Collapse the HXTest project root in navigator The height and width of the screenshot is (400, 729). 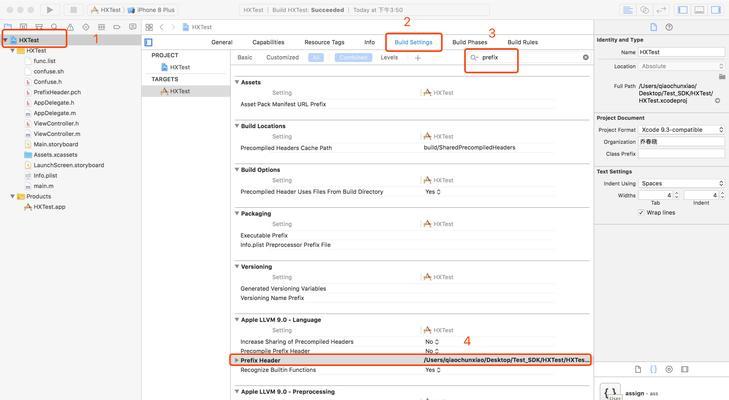pyautogui.click(x=6, y=40)
